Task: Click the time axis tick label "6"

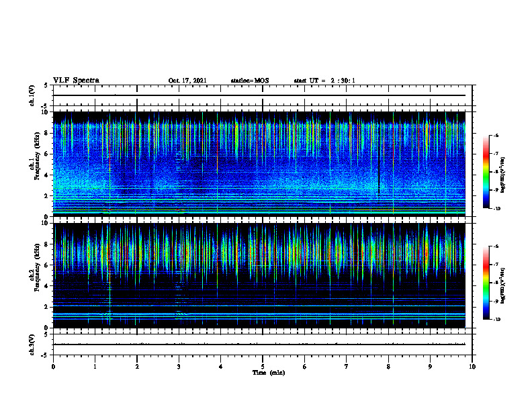Action: 305,367
